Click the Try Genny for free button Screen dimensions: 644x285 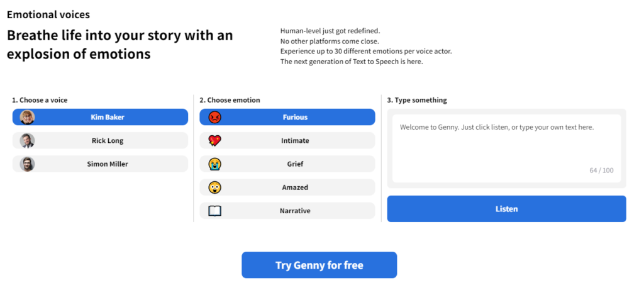tap(319, 265)
